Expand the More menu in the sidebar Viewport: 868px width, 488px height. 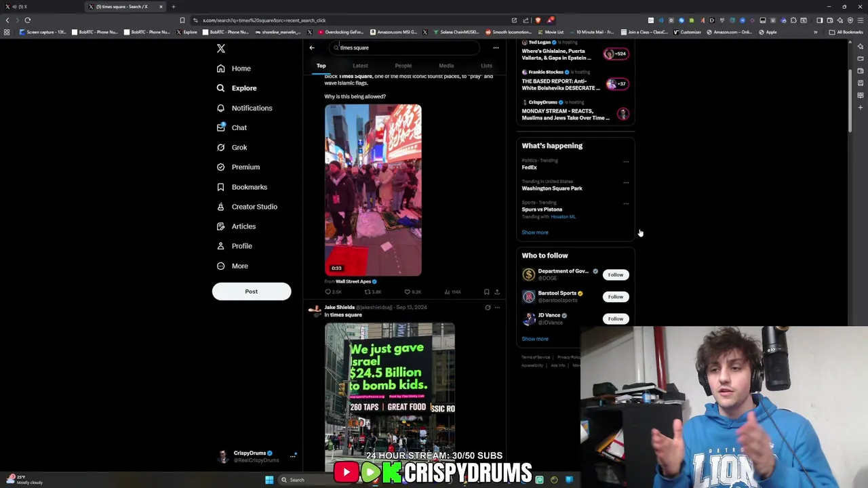tap(233, 266)
